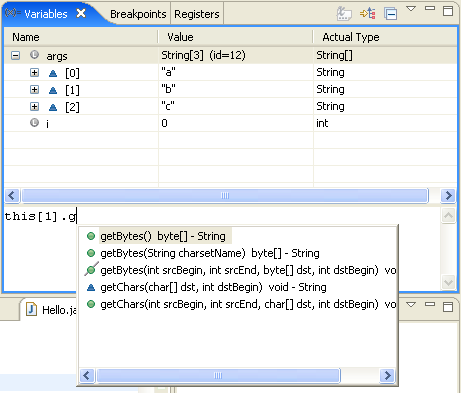Select the variable i row

pos(230,123)
